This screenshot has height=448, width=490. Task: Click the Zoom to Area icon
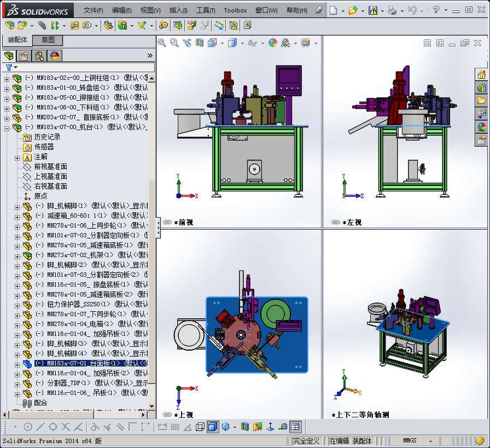tap(174, 43)
